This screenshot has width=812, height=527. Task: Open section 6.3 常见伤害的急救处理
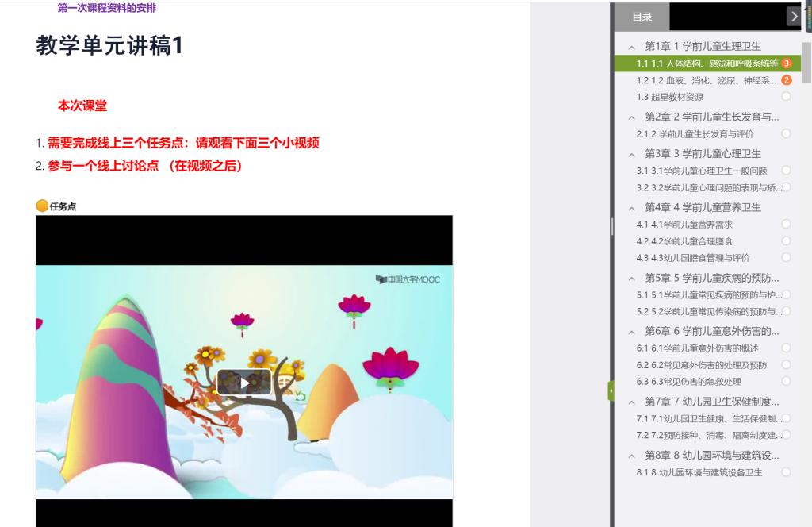pyautogui.click(x=689, y=382)
